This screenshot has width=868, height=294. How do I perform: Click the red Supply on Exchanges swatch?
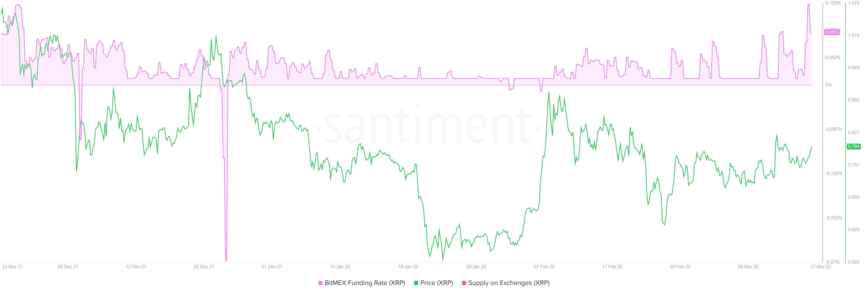(x=464, y=283)
